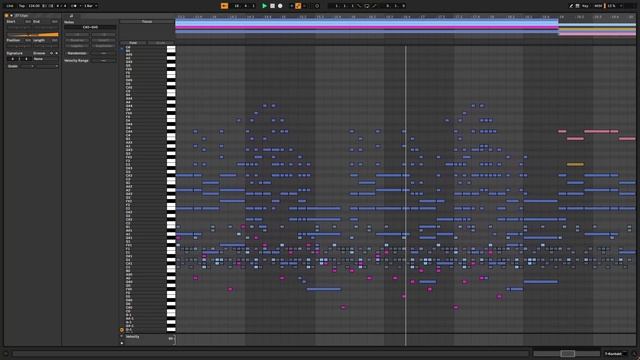Select the tempo value field

click(x=34, y=6)
